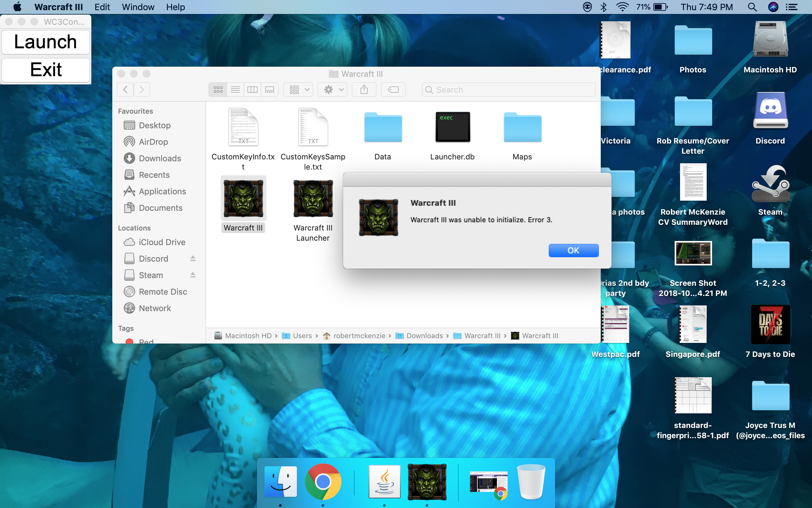Click the Finder Search field
The height and width of the screenshot is (508, 812).
tap(508, 90)
